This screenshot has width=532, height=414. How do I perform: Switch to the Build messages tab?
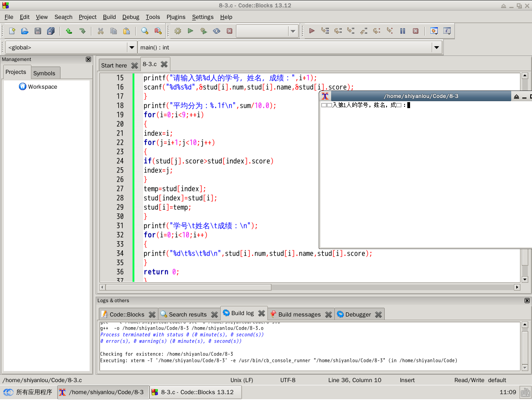coord(299,315)
